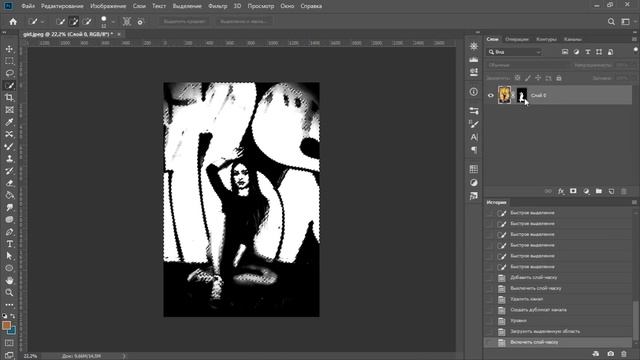Toggle shape layer filter
The image size is (640, 360).
[599, 52]
